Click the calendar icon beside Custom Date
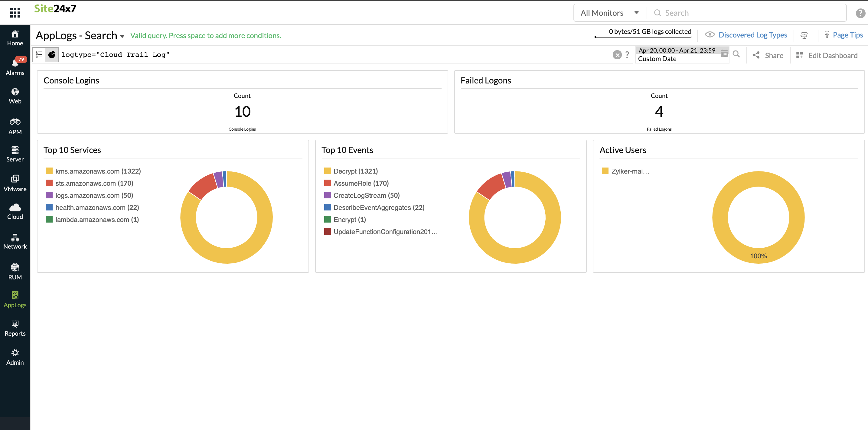The width and height of the screenshot is (868, 430). coord(723,53)
